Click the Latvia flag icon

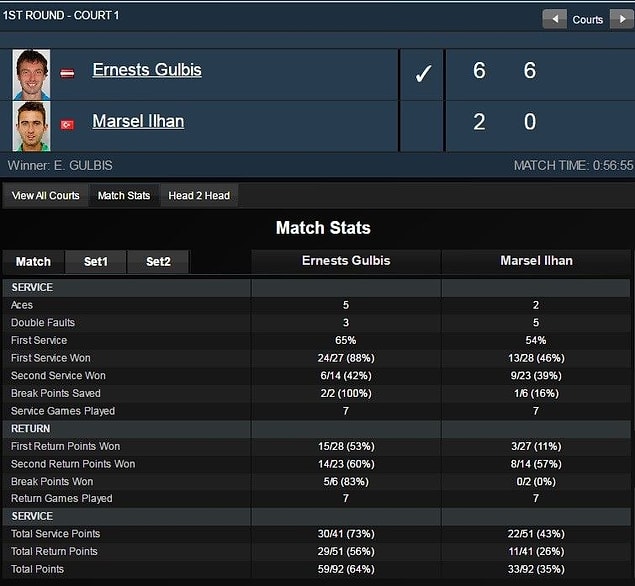point(67,73)
